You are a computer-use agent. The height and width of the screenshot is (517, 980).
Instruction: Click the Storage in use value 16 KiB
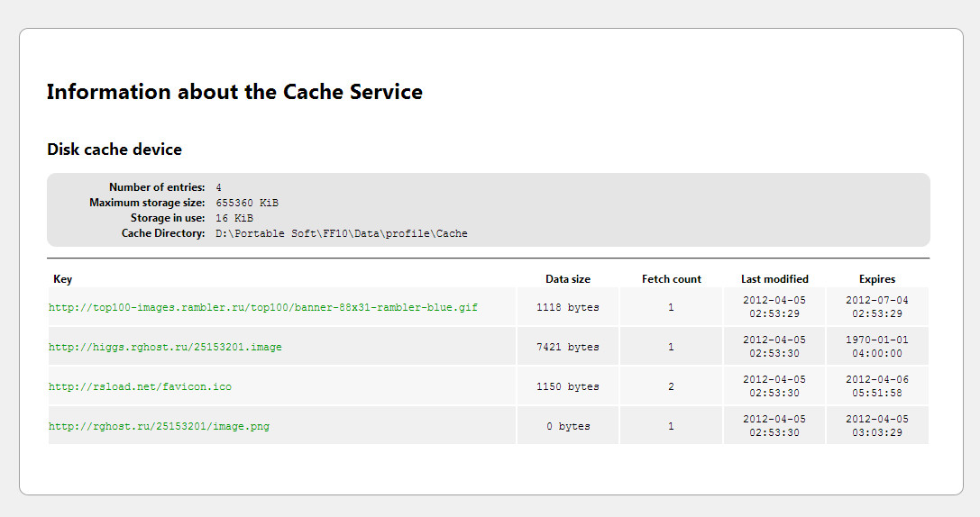tap(234, 219)
